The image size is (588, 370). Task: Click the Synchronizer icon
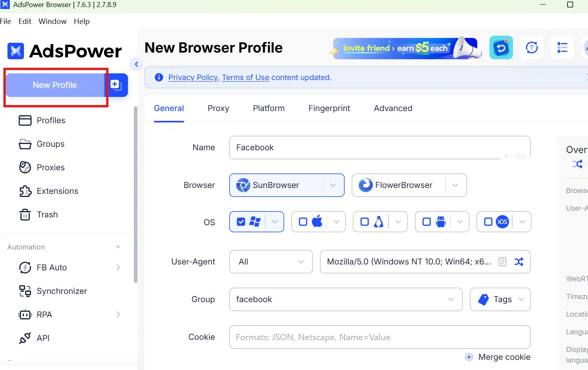tap(25, 291)
